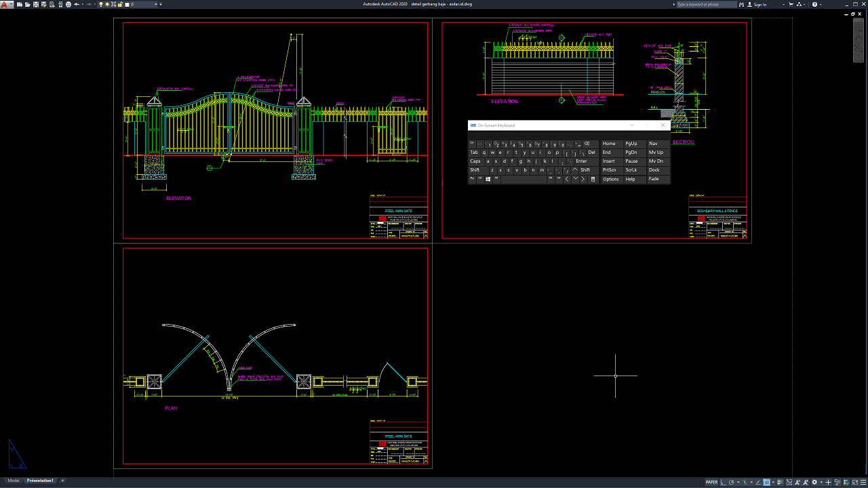Click the keyword search input field

[705, 4]
